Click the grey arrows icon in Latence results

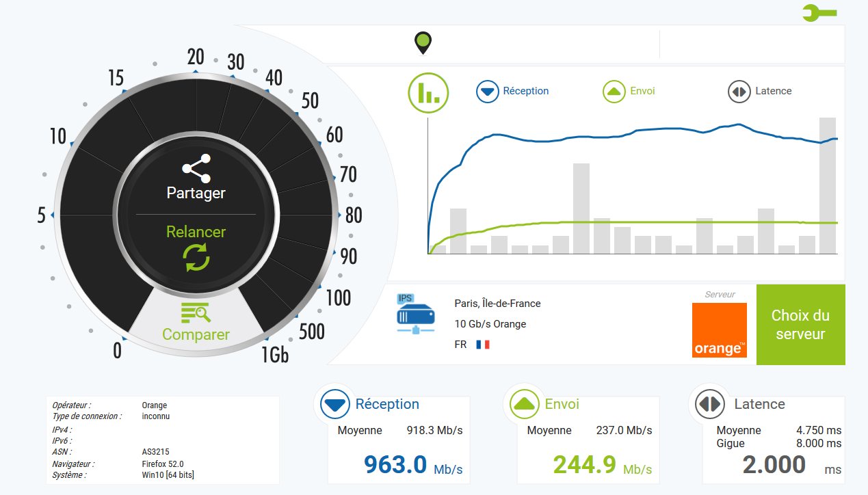pyautogui.click(x=710, y=405)
